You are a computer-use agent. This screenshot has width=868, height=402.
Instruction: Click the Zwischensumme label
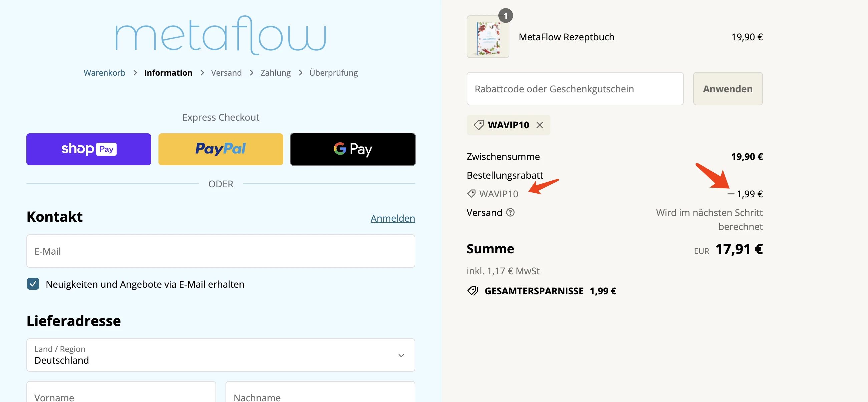(503, 157)
